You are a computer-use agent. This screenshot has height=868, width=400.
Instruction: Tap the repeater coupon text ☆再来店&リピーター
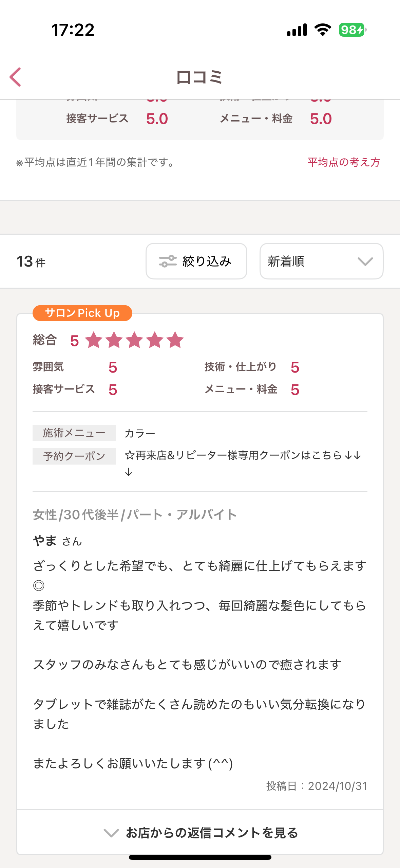point(243,455)
